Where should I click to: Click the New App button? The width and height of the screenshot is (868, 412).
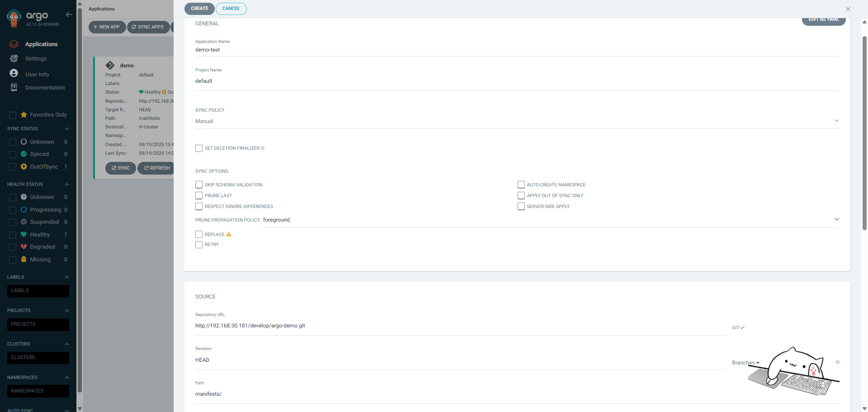point(107,27)
